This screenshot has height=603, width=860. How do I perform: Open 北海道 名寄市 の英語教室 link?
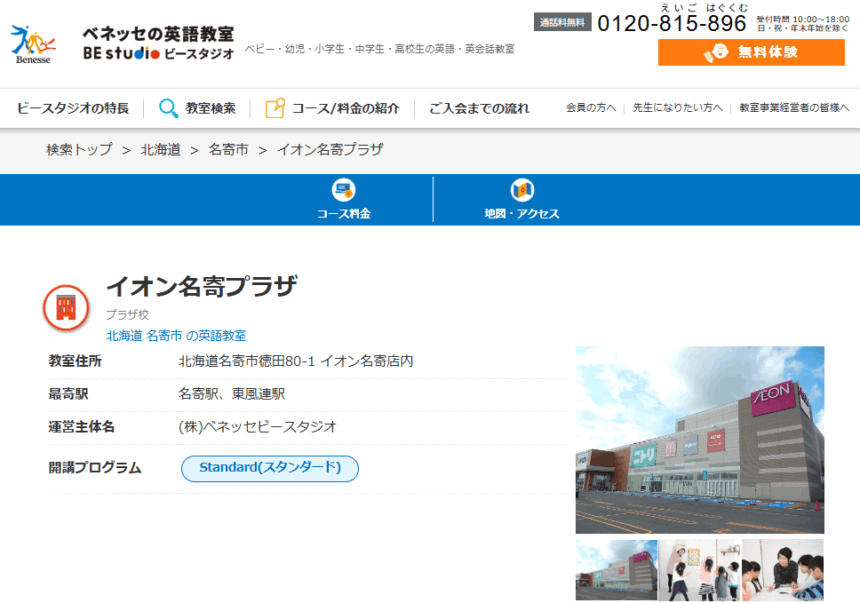tap(176, 335)
